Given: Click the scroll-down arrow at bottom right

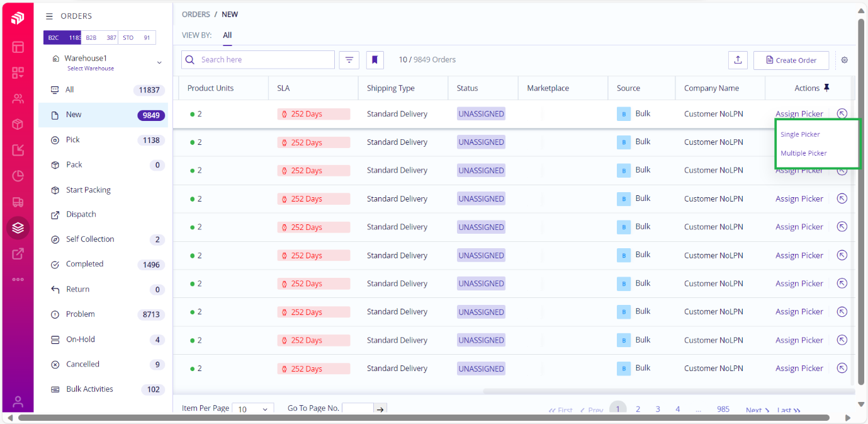Looking at the screenshot, I should point(861,404).
